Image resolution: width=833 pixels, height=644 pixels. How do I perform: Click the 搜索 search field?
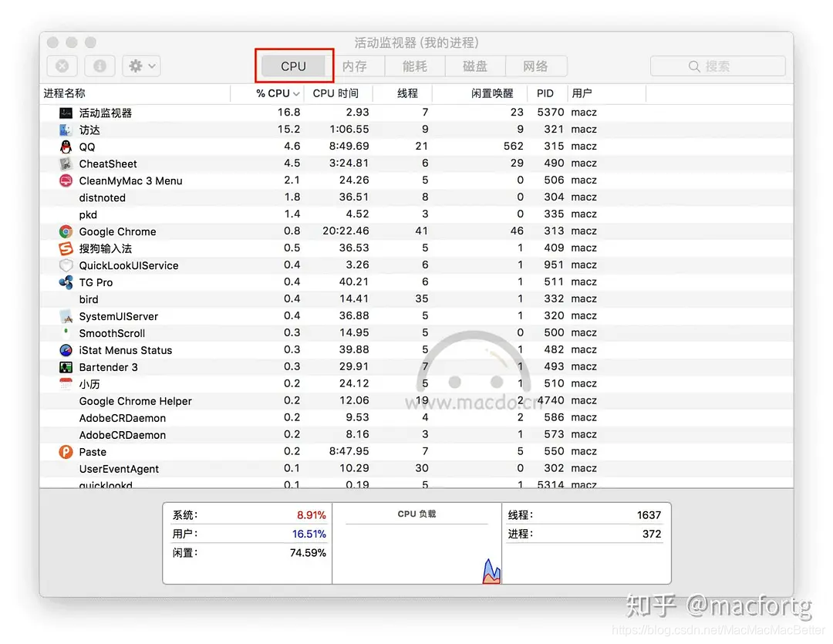pyautogui.click(x=718, y=66)
